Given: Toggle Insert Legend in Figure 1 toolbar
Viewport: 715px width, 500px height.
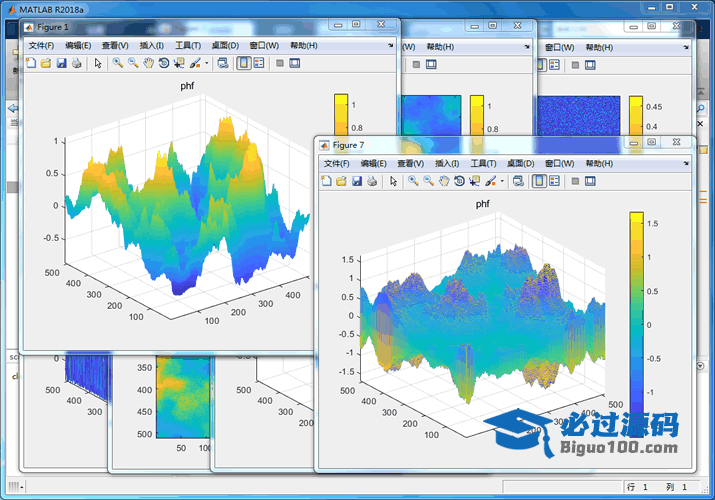Looking at the screenshot, I should 259,63.
